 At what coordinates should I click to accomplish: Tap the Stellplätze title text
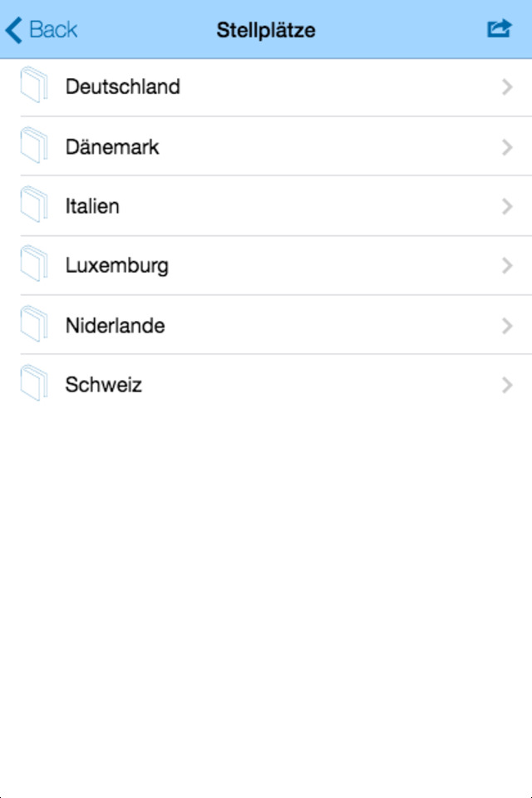[x=266, y=31]
